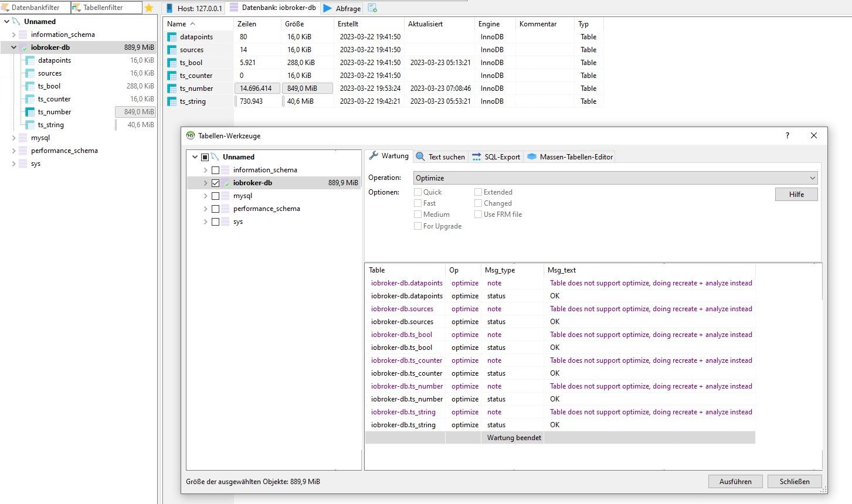Image resolution: width=852 pixels, height=504 pixels.
Task: Tick the performance_schema checkbox in the dialog
Action: pyautogui.click(x=215, y=209)
